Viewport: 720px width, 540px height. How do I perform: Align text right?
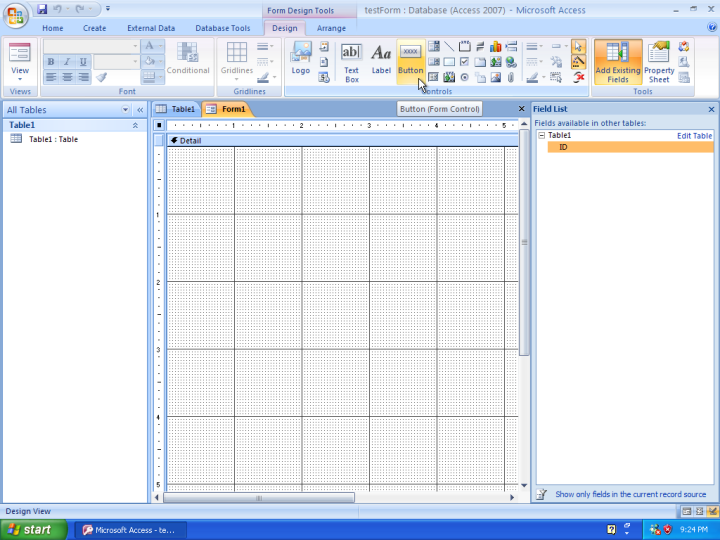tap(83, 77)
